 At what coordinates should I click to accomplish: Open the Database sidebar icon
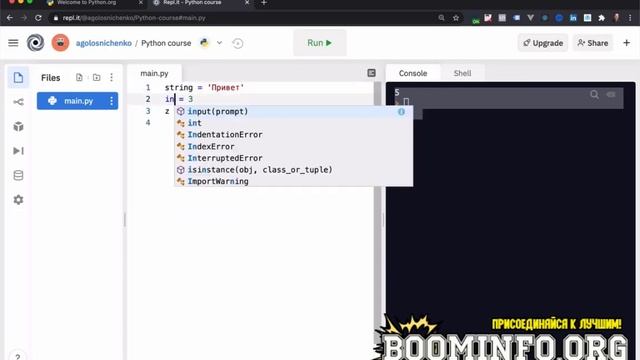[18, 176]
